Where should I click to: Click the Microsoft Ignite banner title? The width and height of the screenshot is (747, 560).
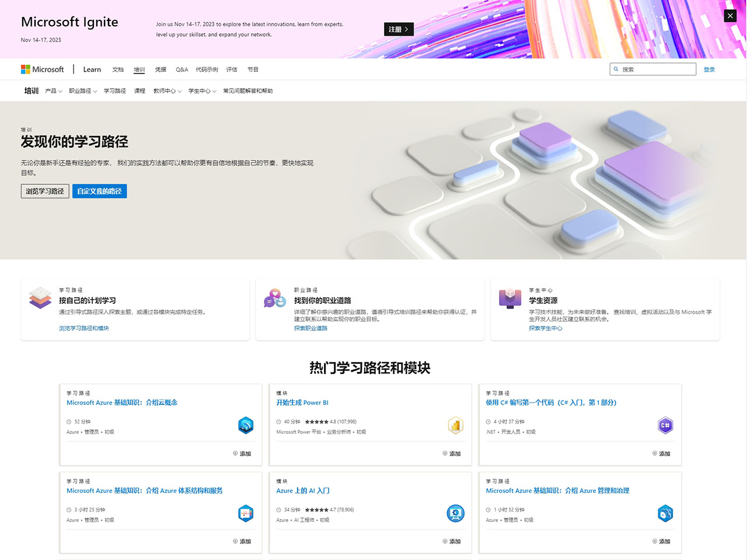tap(69, 22)
